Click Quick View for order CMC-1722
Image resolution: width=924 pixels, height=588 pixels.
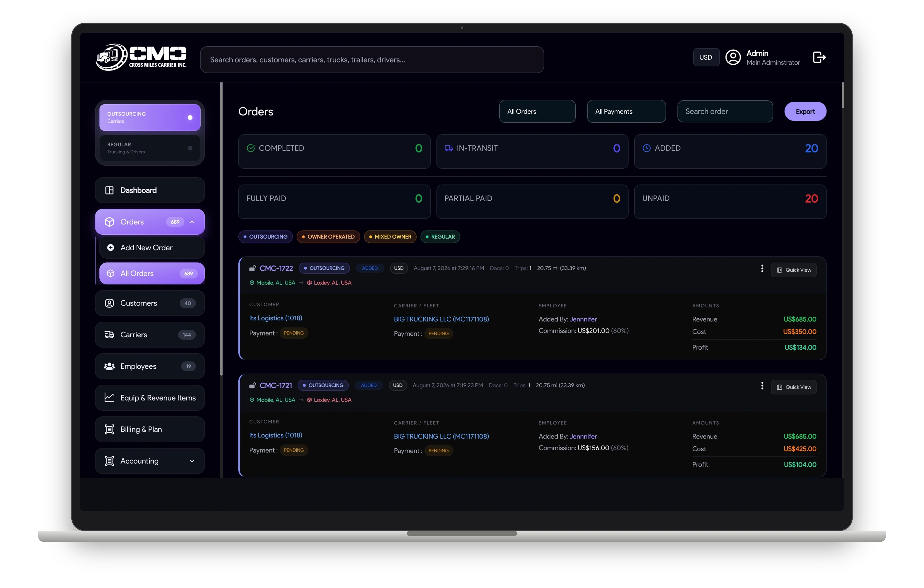click(794, 270)
